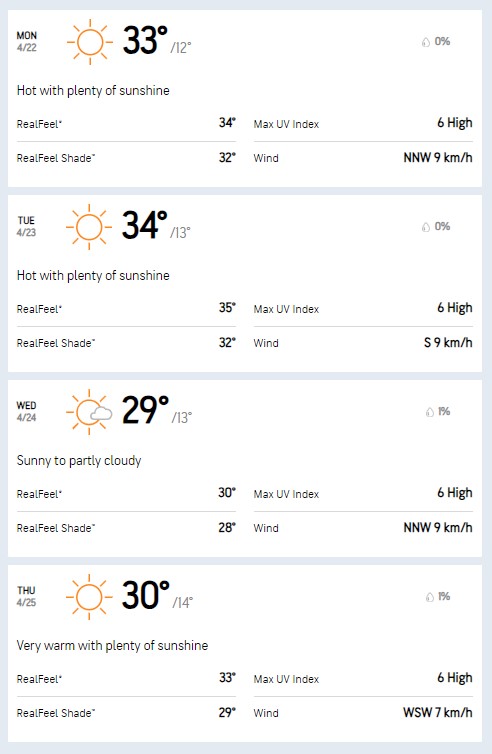Click 'Very warm with plenty of sunshine' text

click(113, 645)
